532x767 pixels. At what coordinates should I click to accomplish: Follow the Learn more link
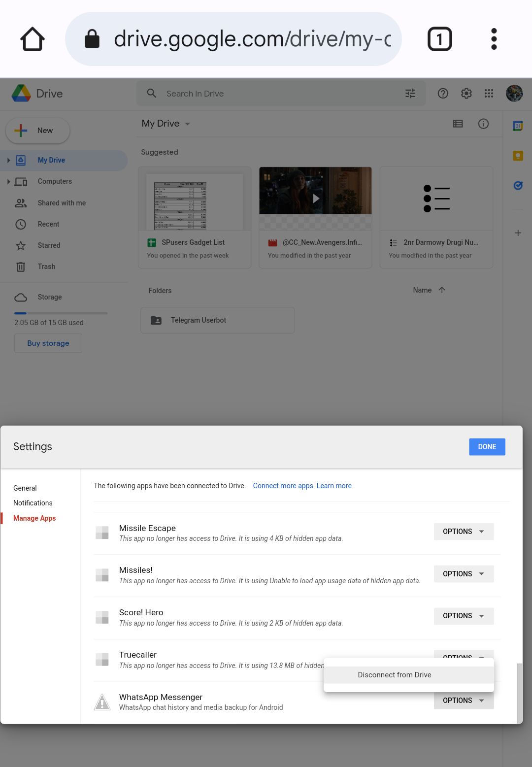pos(334,486)
